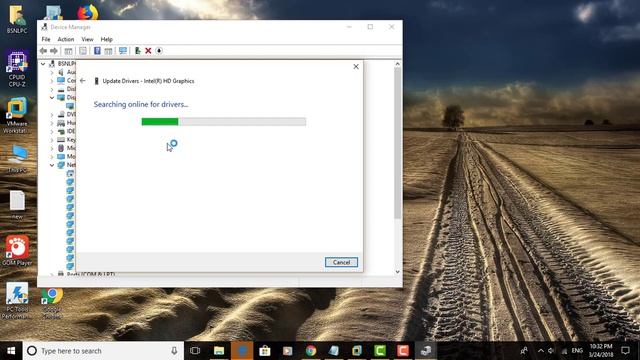Open the Action menu
This screenshot has width=640, height=360.
[x=66, y=39]
